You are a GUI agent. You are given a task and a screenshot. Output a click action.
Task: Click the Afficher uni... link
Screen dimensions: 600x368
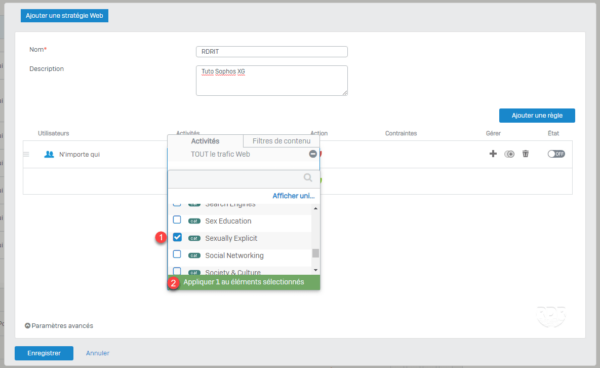point(293,196)
